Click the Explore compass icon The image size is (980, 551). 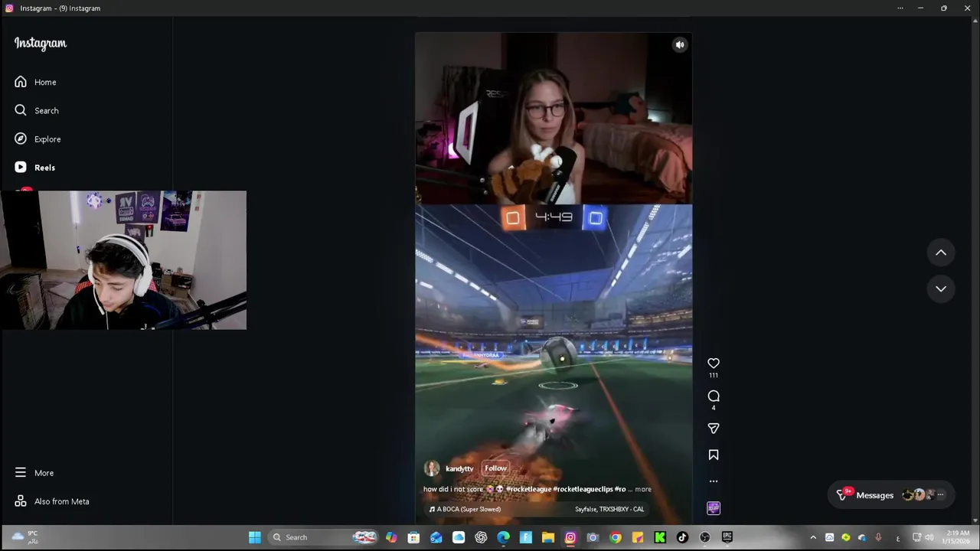coord(21,139)
